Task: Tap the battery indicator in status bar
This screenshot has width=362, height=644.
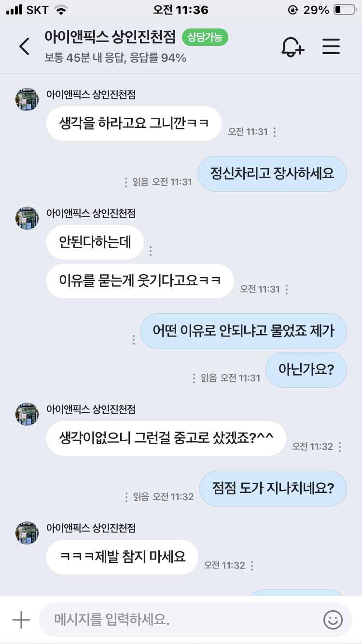Action: (344, 10)
